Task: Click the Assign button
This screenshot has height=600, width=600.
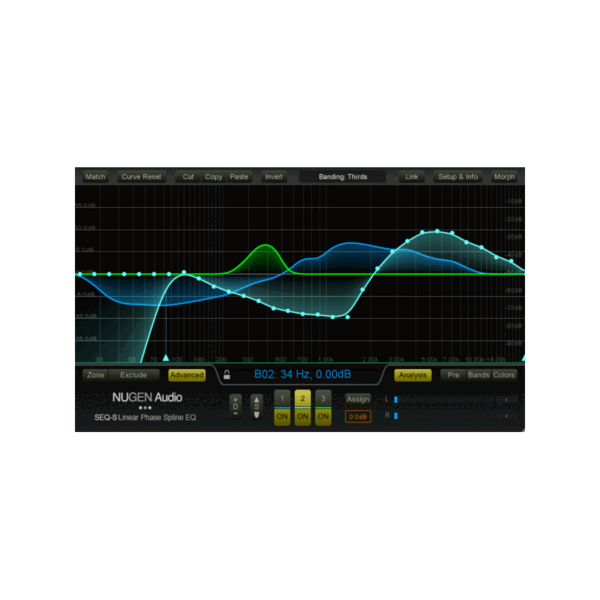Action: coord(358,399)
